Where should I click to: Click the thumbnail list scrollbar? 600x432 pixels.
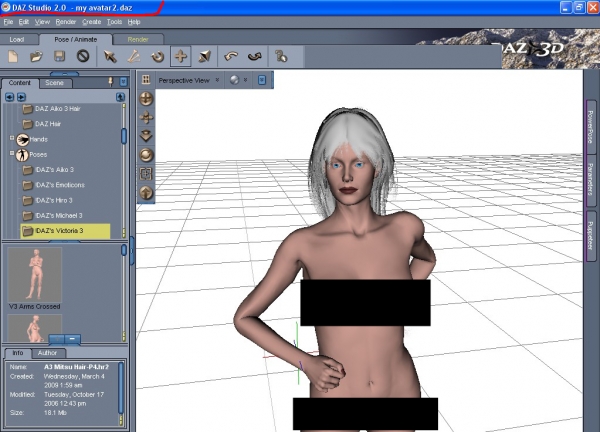click(x=124, y=293)
